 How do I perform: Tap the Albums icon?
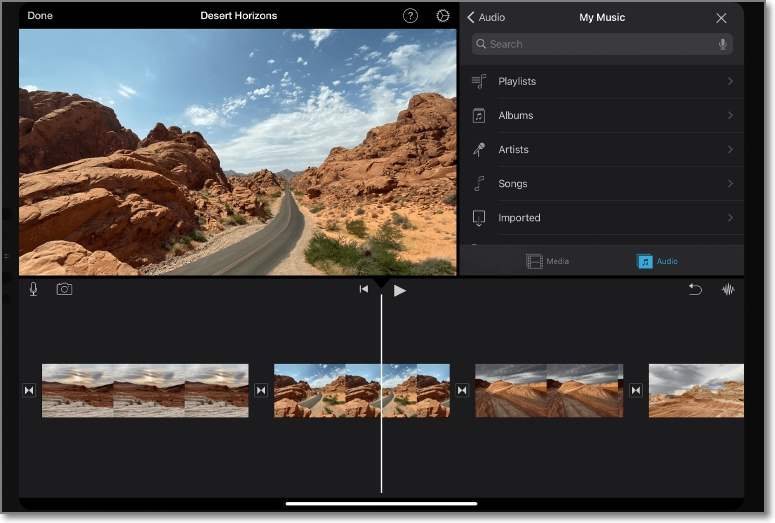479,115
